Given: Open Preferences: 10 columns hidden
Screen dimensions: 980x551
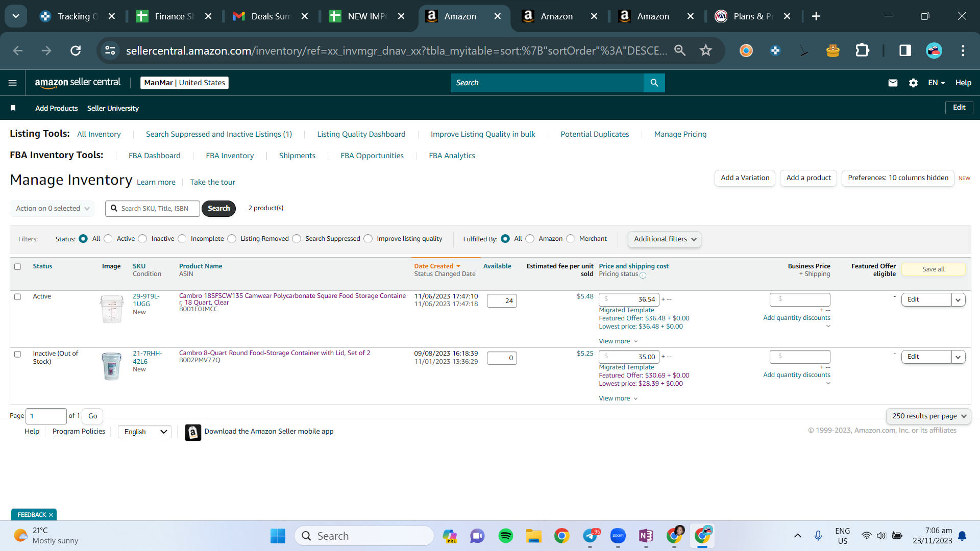Looking at the screenshot, I should pyautogui.click(x=898, y=178).
